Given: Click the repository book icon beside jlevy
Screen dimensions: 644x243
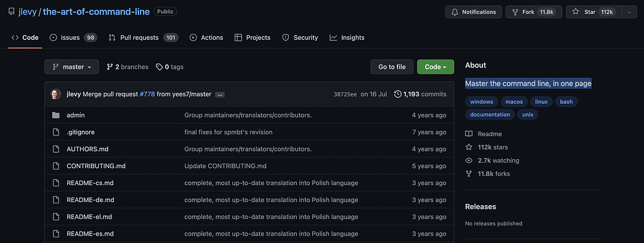Looking at the screenshot, I should click(x=11, y=11).
